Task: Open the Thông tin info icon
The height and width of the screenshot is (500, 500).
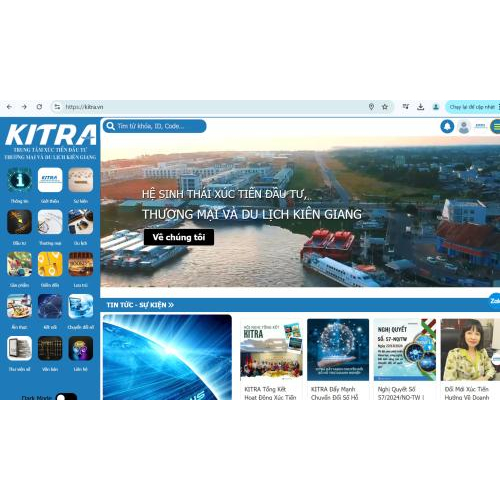Action: pyautogui.click(x=19, y=180)
